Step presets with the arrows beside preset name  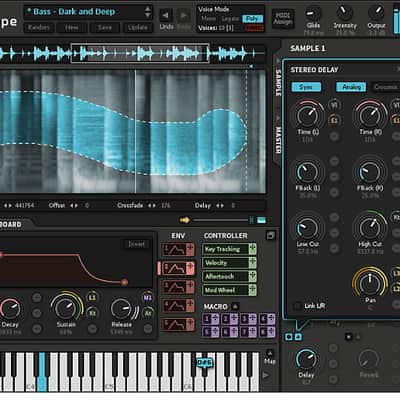pyautogui.click(x=148, y=12)
